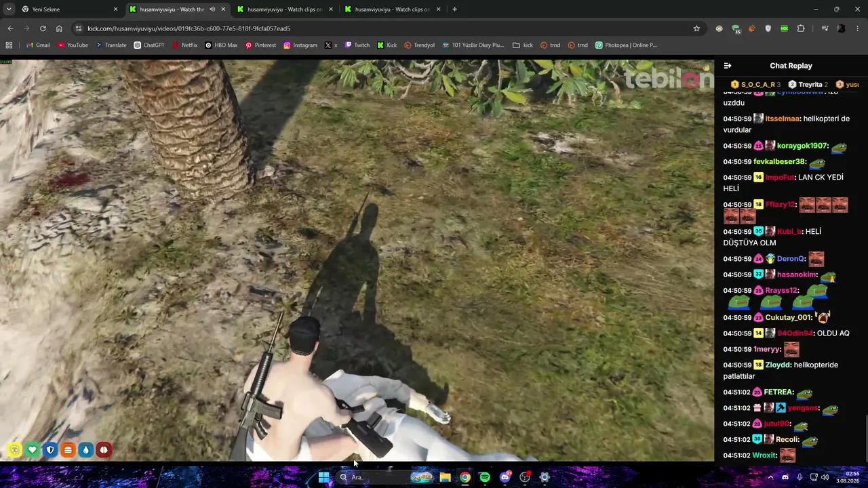Viewport: 868px width, 488px height.
Task: Open Settings gear from the taskbar
Action: 545,477
